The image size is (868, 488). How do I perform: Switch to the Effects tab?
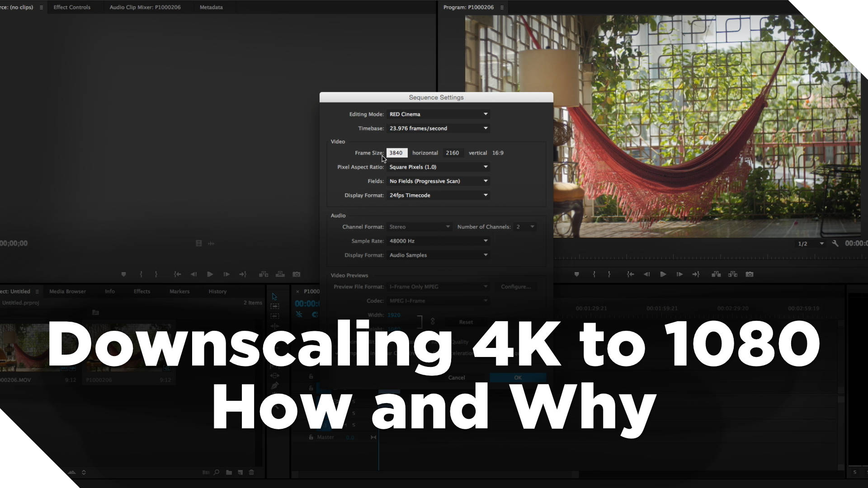point(142,291)
